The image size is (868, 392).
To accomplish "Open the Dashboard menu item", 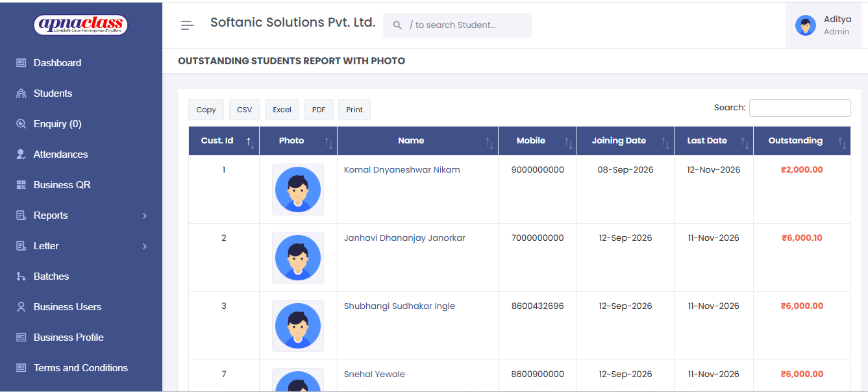I will coord(81,63).
